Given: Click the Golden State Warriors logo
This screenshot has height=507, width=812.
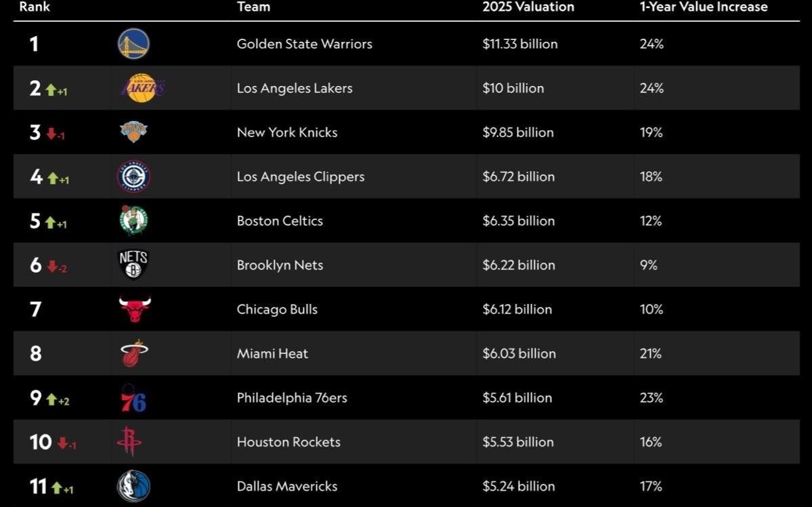Looking at the screenshot, I should pyautogui.click(x=133, y=44).
